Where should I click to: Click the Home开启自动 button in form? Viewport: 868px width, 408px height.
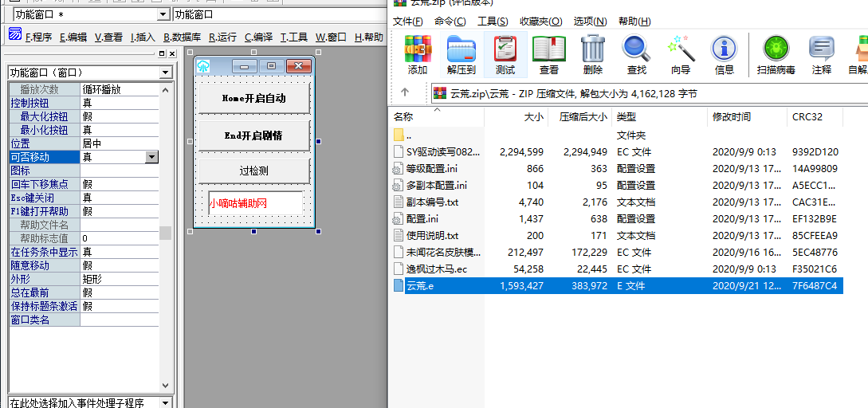253,99
